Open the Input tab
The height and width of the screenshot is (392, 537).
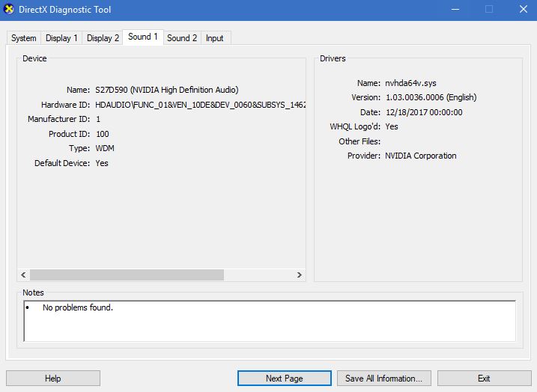(215, 38)
